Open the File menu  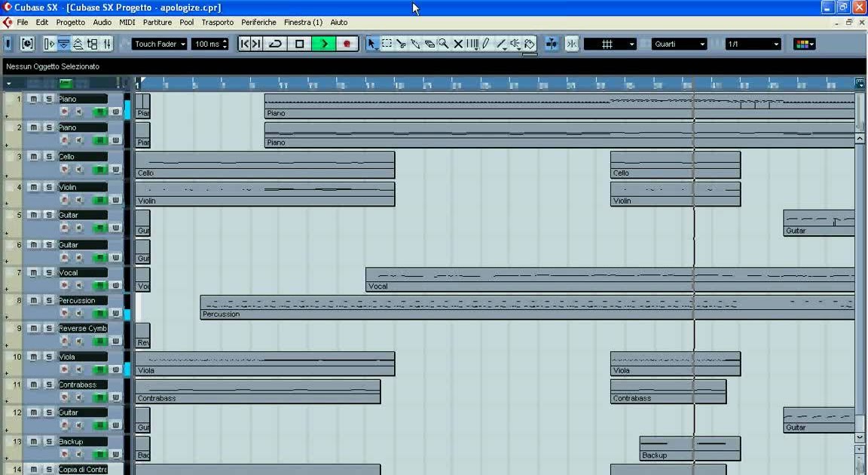pyautogui.click(x=22, y=22)
